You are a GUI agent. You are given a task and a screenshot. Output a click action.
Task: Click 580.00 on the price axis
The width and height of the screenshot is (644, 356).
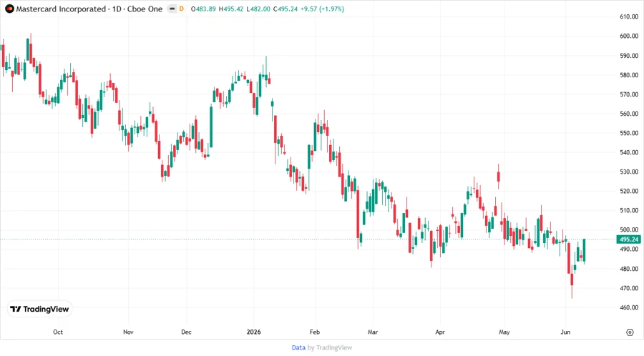click(629, 75)
